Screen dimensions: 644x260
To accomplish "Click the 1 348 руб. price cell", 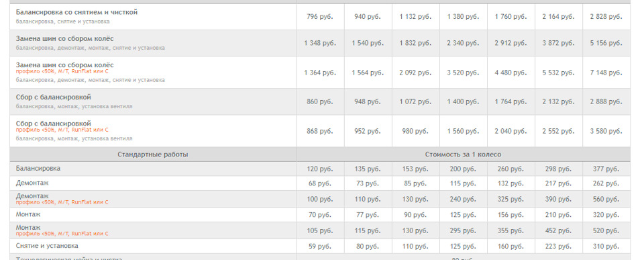I will (x=321, y=43).
